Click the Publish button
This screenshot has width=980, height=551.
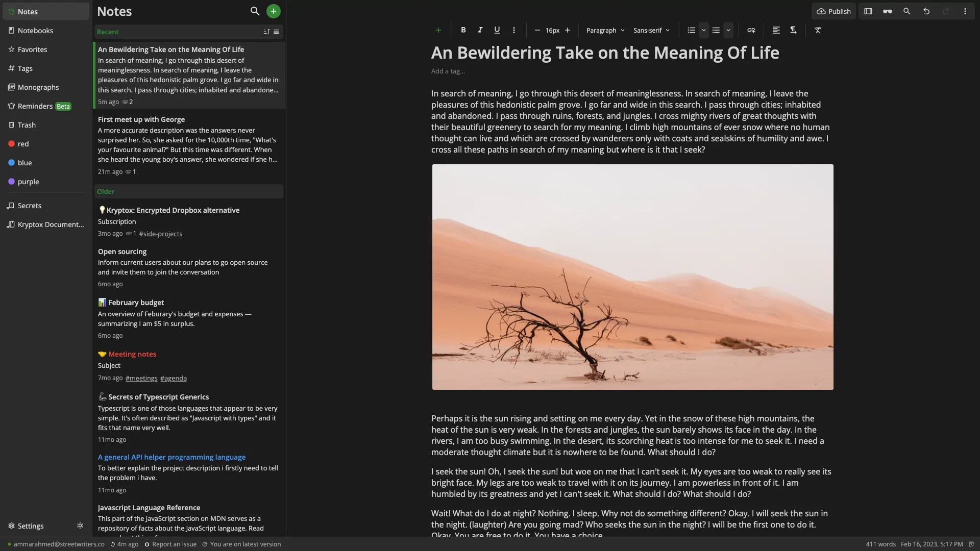point(834,11)
